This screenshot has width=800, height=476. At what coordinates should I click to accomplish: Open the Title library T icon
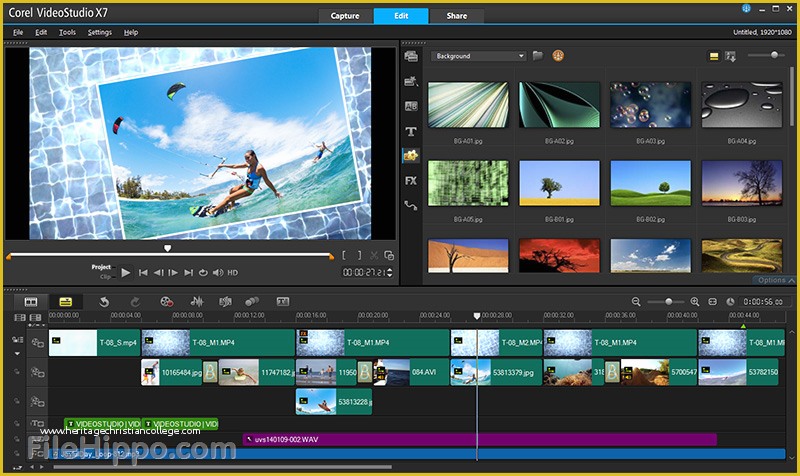coord(411,132)
